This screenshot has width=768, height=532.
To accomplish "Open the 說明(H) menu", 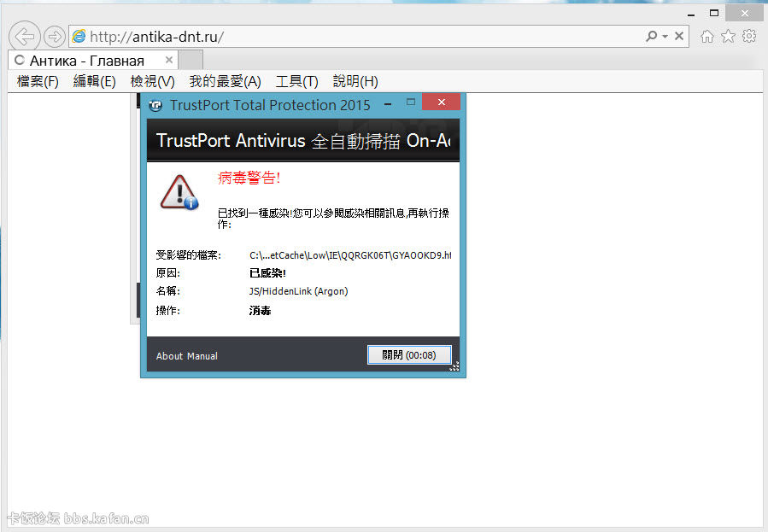I will tap(355, 81).
